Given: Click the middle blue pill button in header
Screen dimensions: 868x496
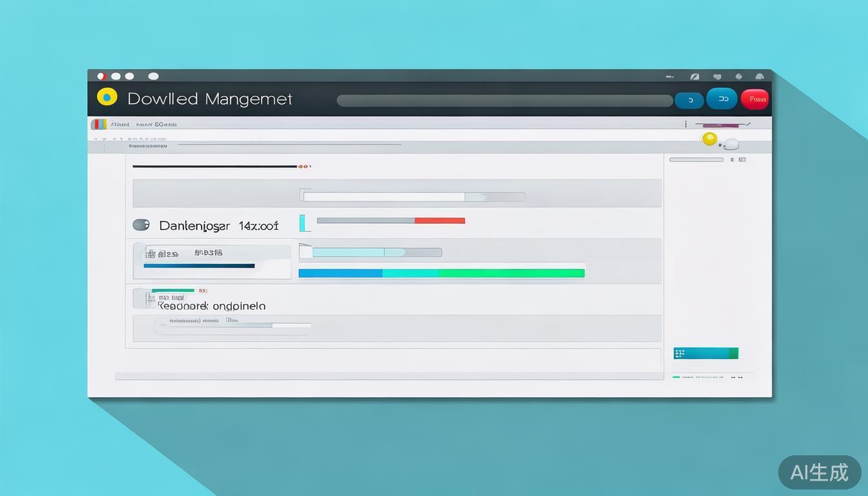Looking at the screenshot, I should [722, 99].
